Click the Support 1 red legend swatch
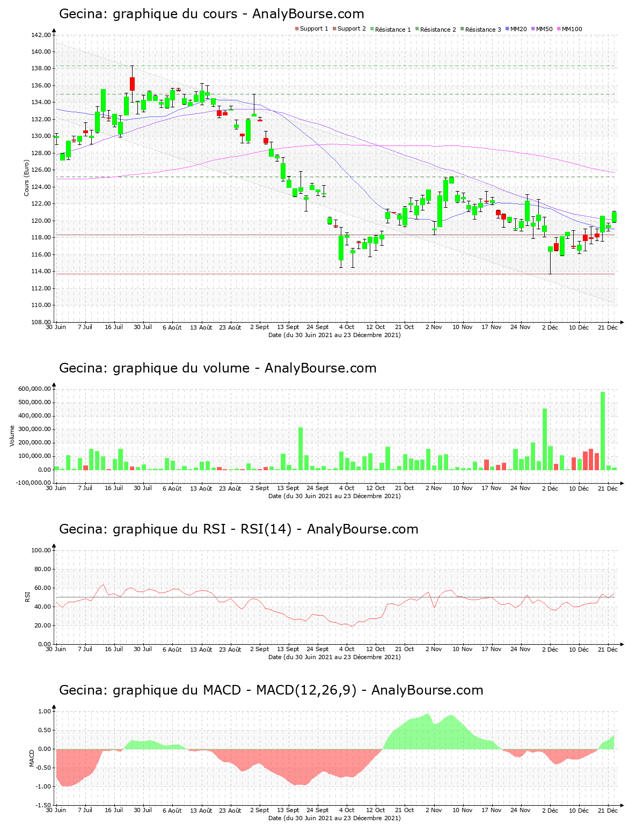This screenshot has height=832, width=644. tap(297, 29)
